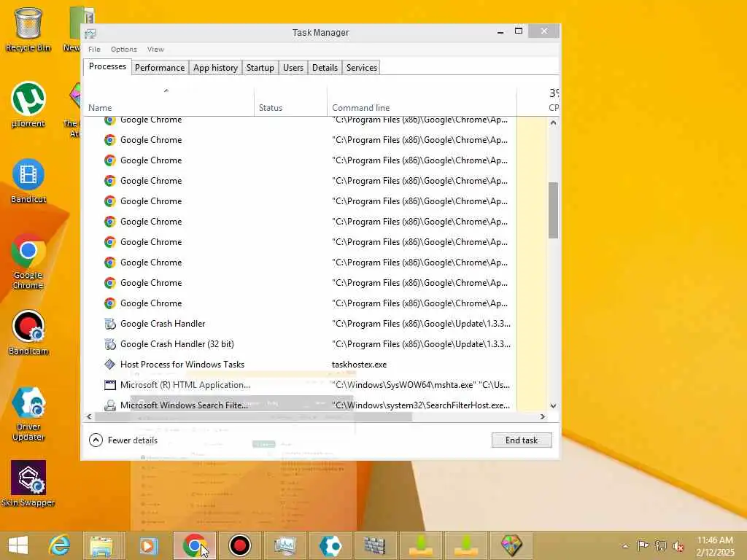The height and width of the screenshot is (560, 747).
Task: Click the horizontal scrollbar right arrow
Action: pyautogui.click(x=542, y=416)
